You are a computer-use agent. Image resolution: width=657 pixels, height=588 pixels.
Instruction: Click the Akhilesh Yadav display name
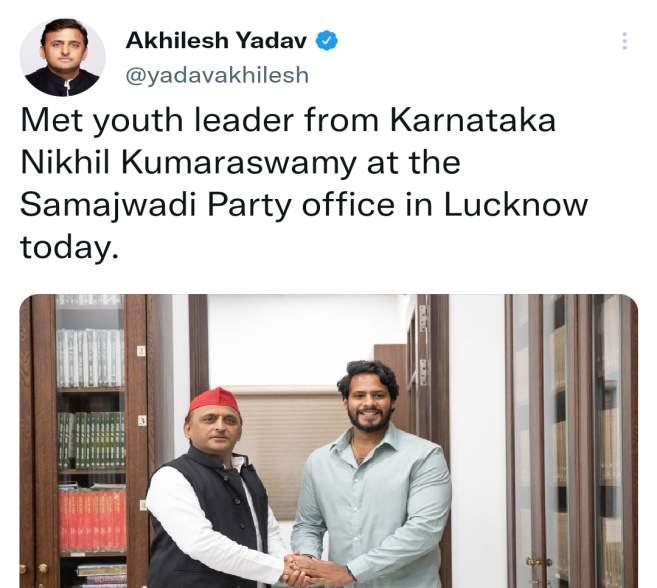(x=216, y=41)
